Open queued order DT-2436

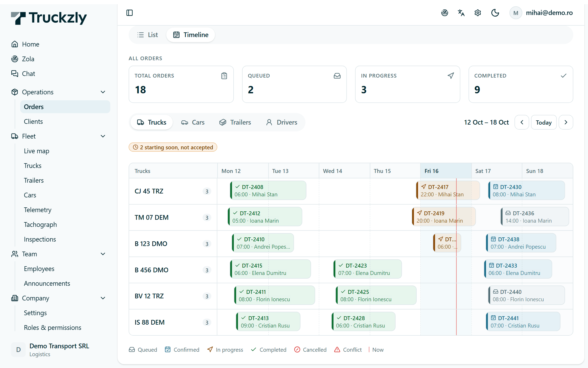[x=535, y=217]
